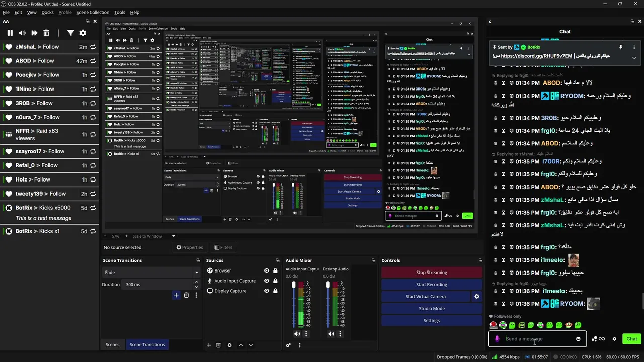Add a new source
This screenshot has width=644, height=362.
click(209, 345)
